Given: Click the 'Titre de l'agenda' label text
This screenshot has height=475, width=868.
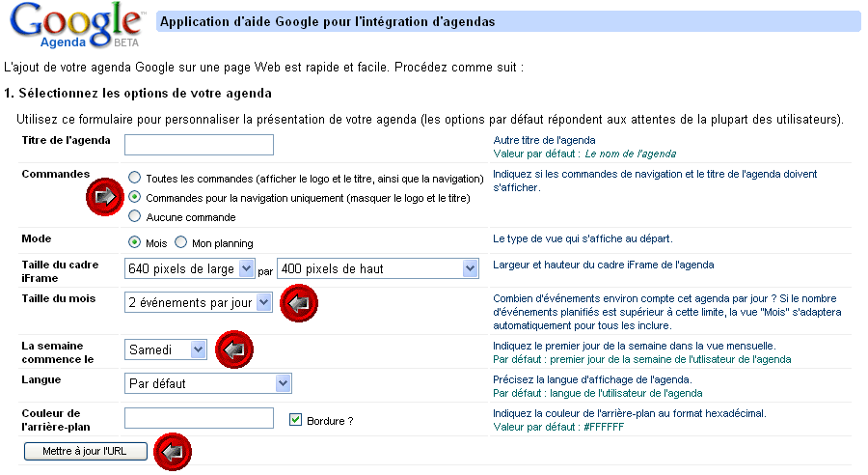Looking at the screenshot, I should 66,140.
